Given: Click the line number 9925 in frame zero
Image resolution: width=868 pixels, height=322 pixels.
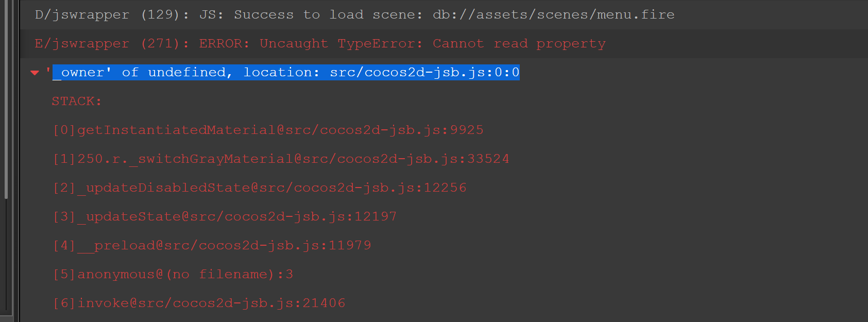Looking at the screenshot, I should click(x=467, y=130).
